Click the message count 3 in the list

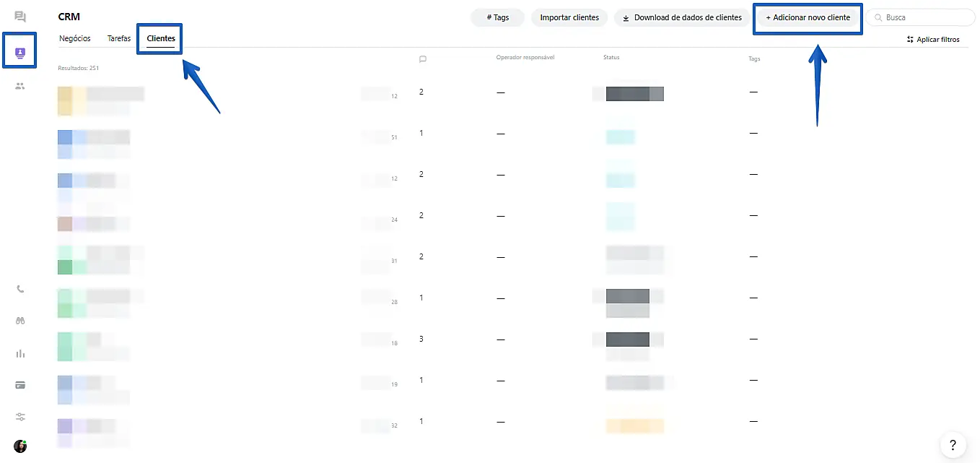pos(421,339)
